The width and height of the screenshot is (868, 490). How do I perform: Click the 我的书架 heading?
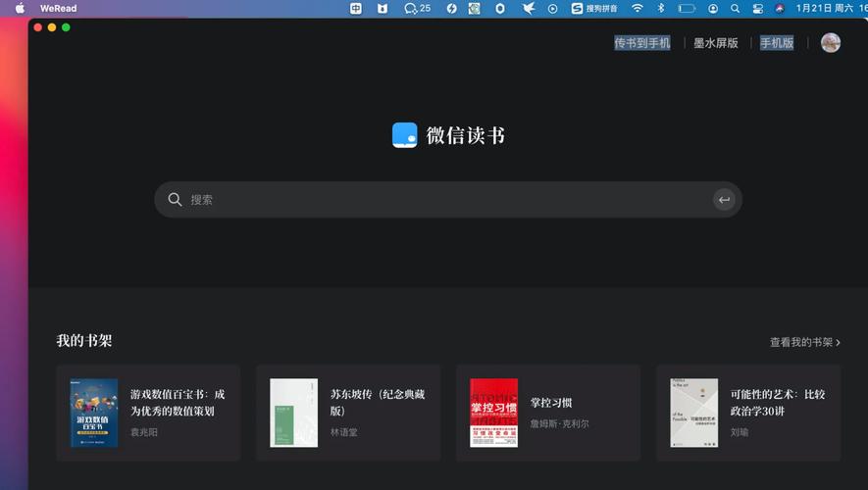(84, 341)
